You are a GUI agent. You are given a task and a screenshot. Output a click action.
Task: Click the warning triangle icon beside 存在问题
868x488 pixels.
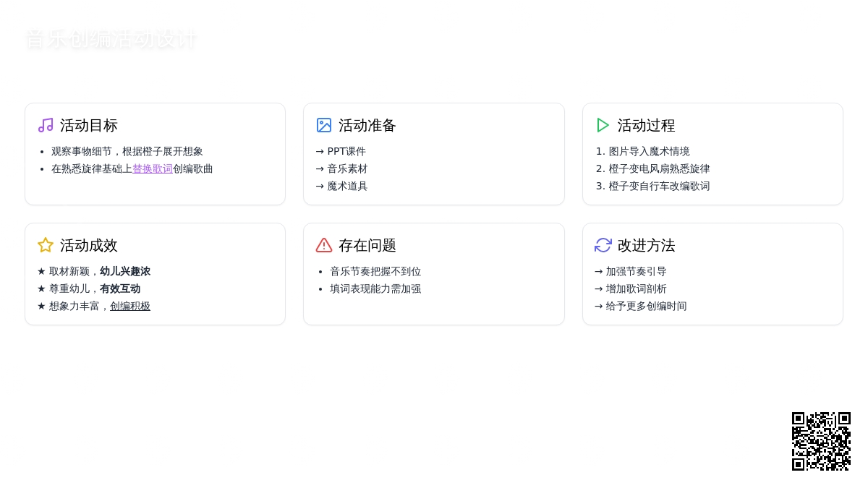tap(324, 245)
